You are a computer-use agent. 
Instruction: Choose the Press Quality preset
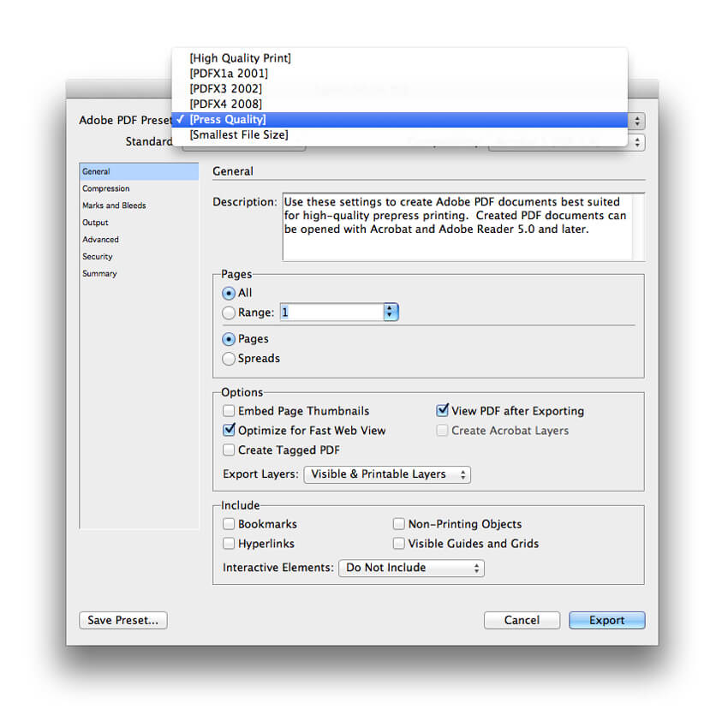click(x=399, y=119)
